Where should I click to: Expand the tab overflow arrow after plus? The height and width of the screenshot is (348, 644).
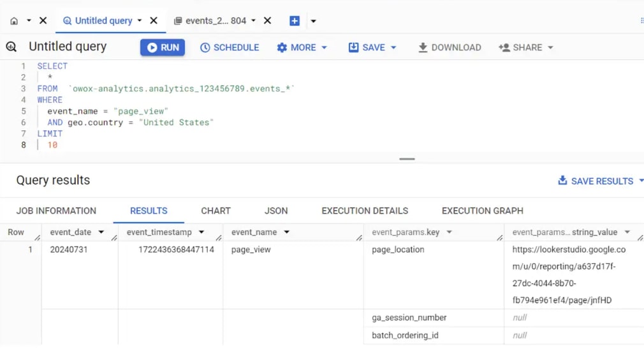[313, 21]
